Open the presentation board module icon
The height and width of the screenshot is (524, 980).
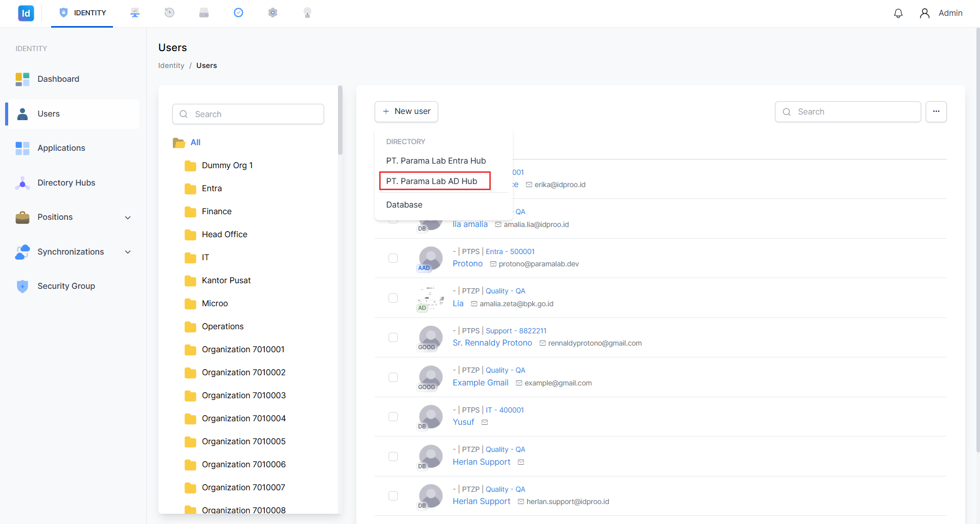pos(135,13)
